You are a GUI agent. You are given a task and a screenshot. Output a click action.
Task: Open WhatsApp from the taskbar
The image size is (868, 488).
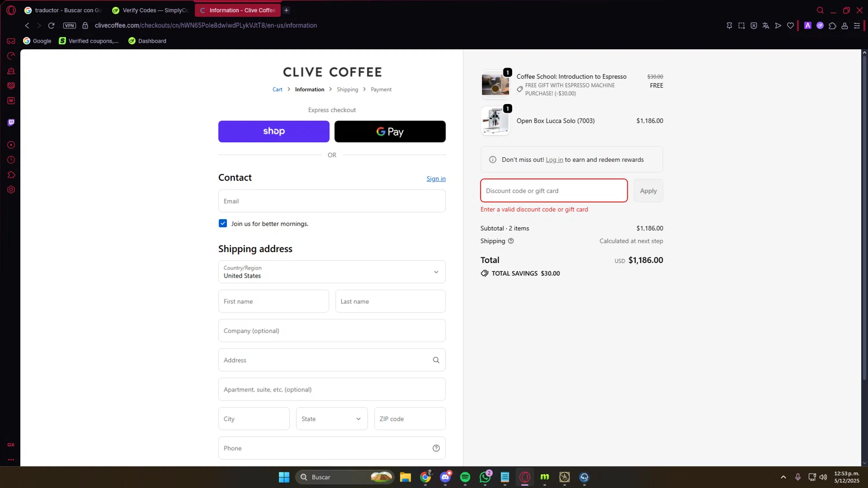[485, 477]
